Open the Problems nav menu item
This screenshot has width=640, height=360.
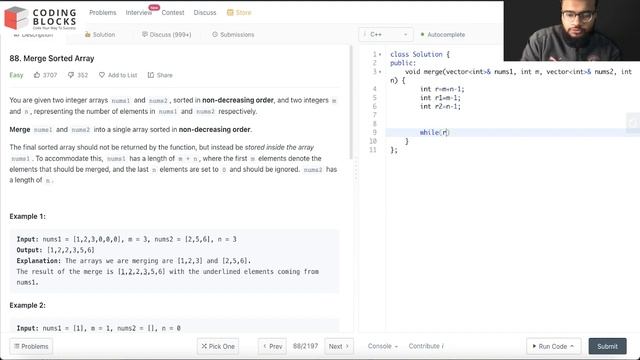[102, 13]
